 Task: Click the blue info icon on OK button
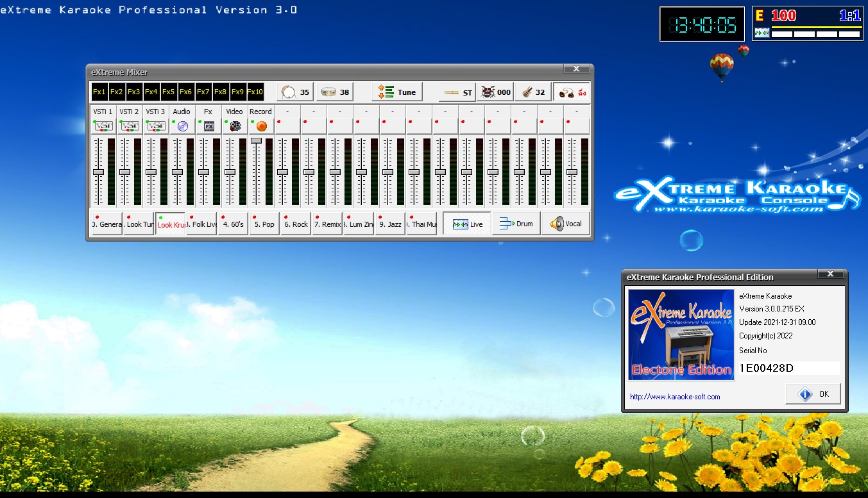point(805,394)
